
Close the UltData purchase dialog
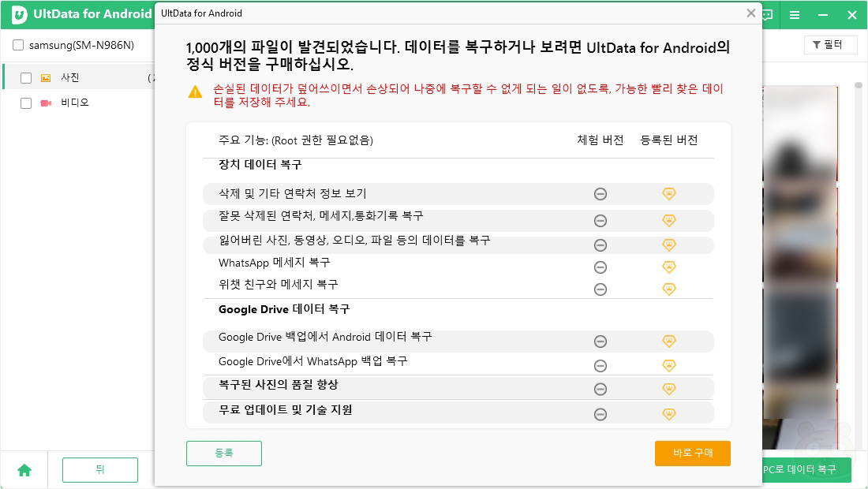point(750,13)
